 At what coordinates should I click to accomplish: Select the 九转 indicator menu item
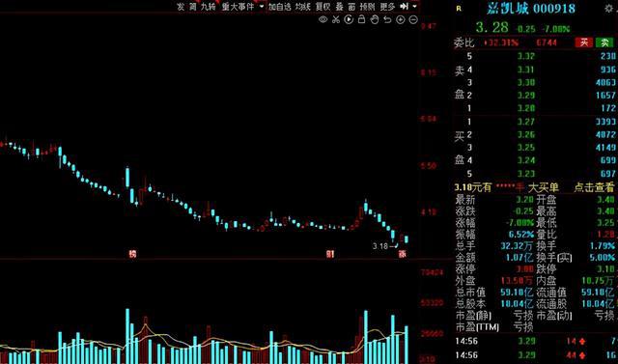[209, 7]
